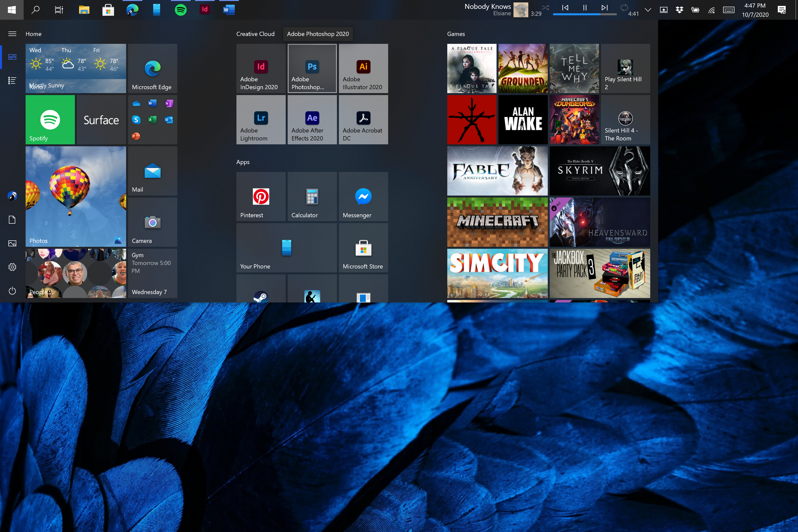Launch the Alan Wake game tile
The width and height of the screenshot is (798, 532).
[523, 119]
